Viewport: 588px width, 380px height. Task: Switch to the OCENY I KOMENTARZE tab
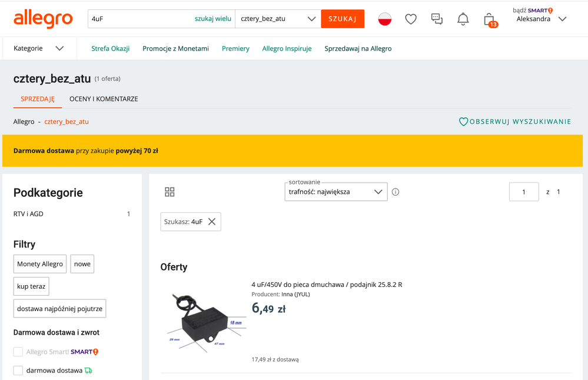[x=104, y=99]
